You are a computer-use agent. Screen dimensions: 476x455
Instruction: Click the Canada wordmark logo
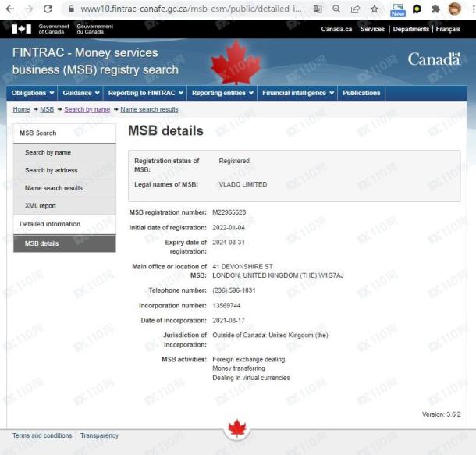point(434,59)
